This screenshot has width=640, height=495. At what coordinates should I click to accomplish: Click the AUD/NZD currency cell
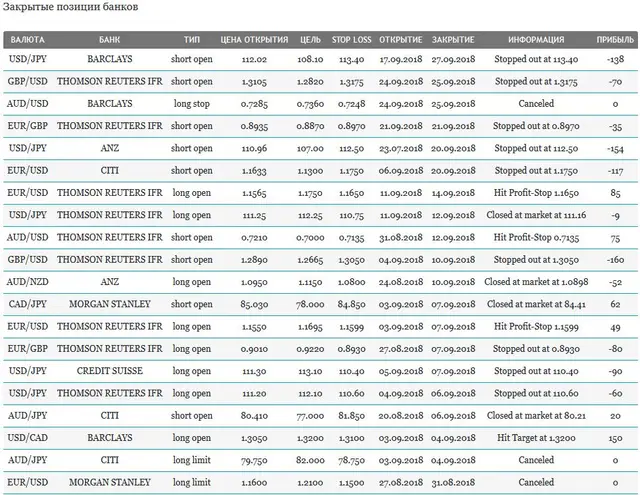coord(27,282)
